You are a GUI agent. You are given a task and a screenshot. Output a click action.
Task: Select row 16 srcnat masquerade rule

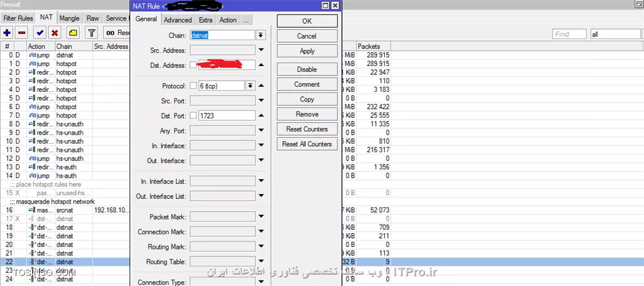tap(65, 210)
